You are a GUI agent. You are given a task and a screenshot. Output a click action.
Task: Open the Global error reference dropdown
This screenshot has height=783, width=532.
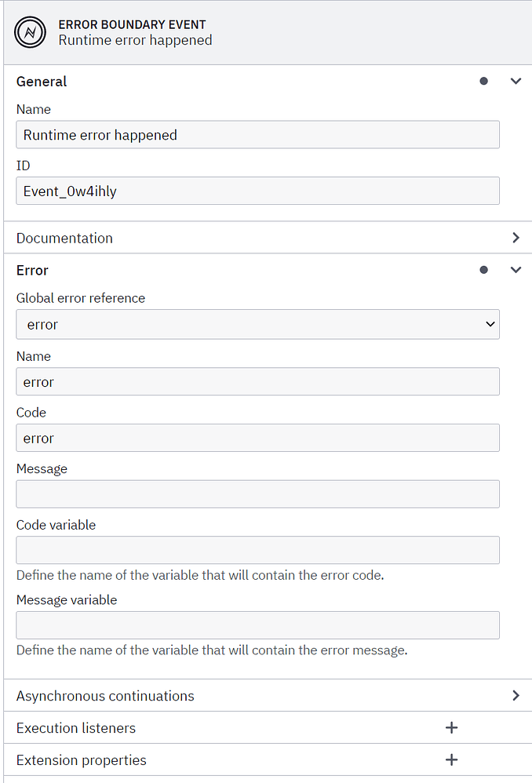point(257,324)
